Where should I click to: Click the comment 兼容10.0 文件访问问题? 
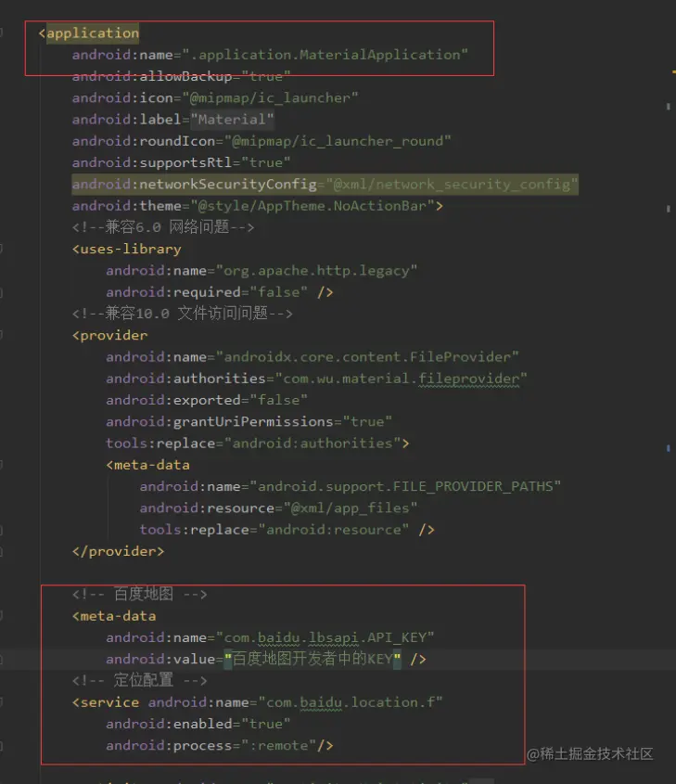point(183,314)
